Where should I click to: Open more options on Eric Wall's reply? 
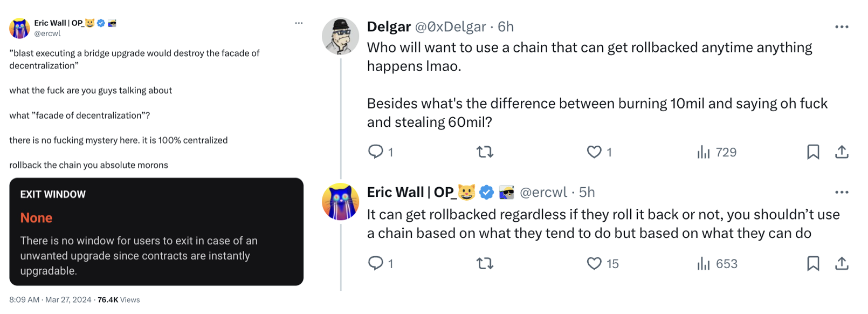841,192
